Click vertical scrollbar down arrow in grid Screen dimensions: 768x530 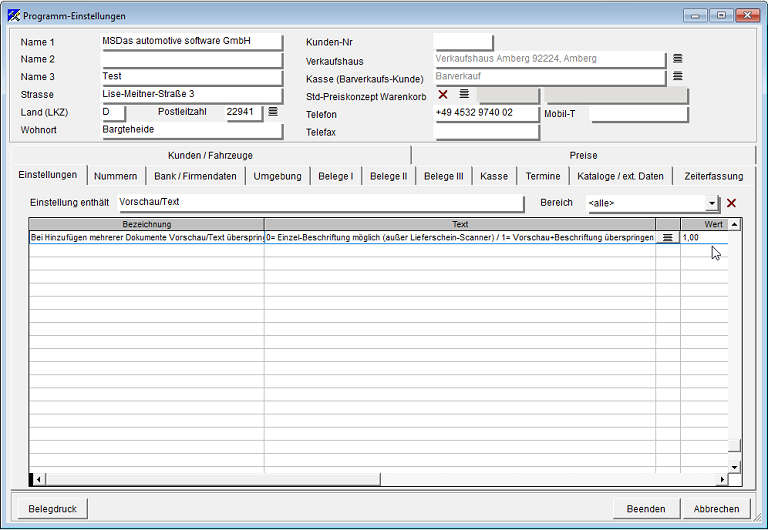[x=734, y=467]
